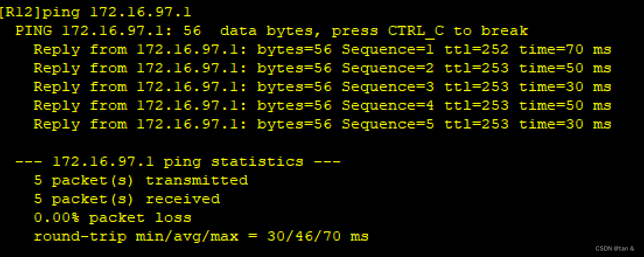
Task: Select the Sequence=1 reply line
Action: pos(323,50)
